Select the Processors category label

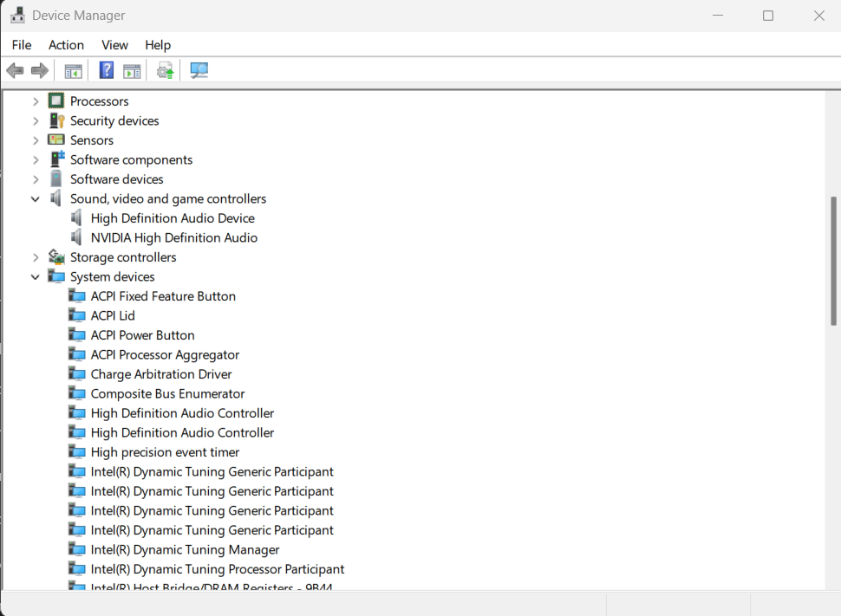point(99,101)
